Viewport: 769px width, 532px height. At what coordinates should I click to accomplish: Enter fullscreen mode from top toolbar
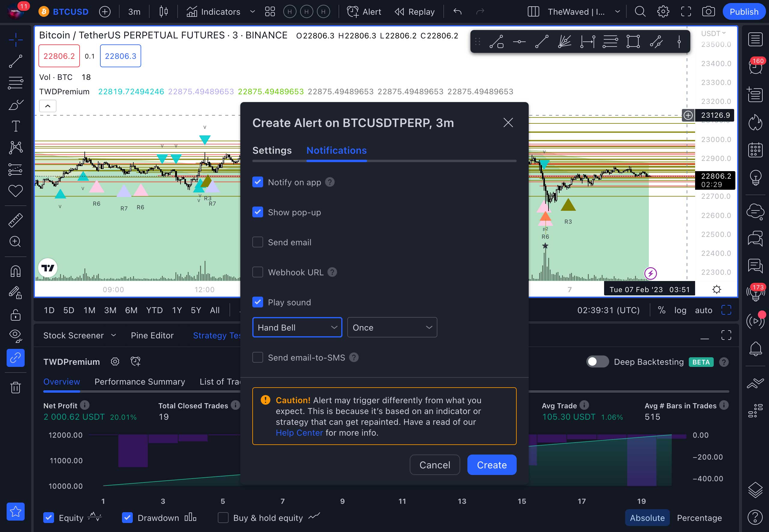686,12
